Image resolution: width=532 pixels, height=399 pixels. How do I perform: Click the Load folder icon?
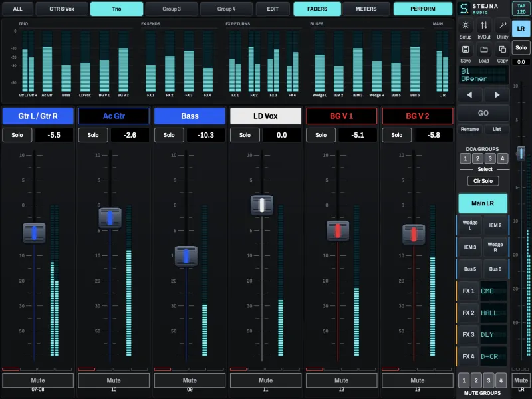[484, 49]
